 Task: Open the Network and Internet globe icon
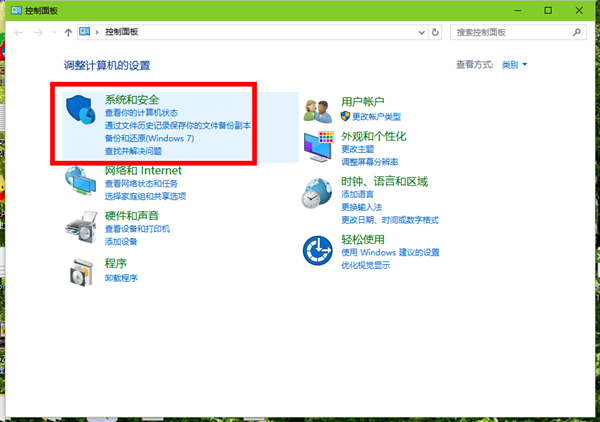click(80, 181)
